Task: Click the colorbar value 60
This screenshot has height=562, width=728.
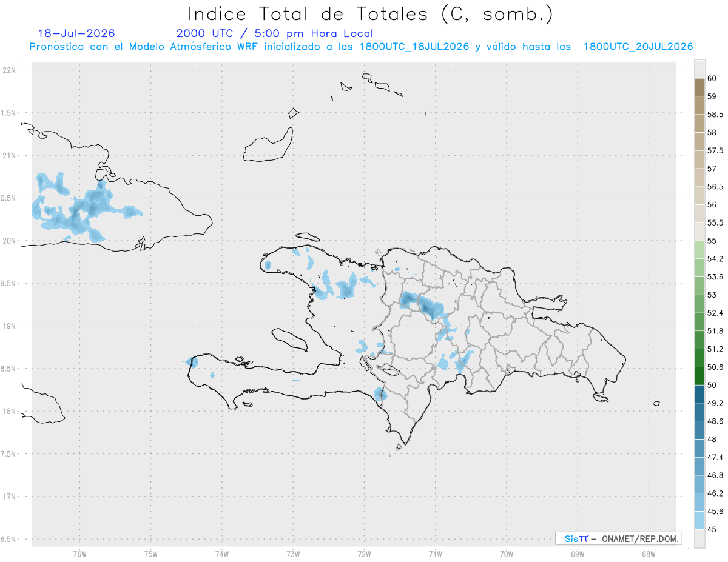Action: (x=712, y=78)
